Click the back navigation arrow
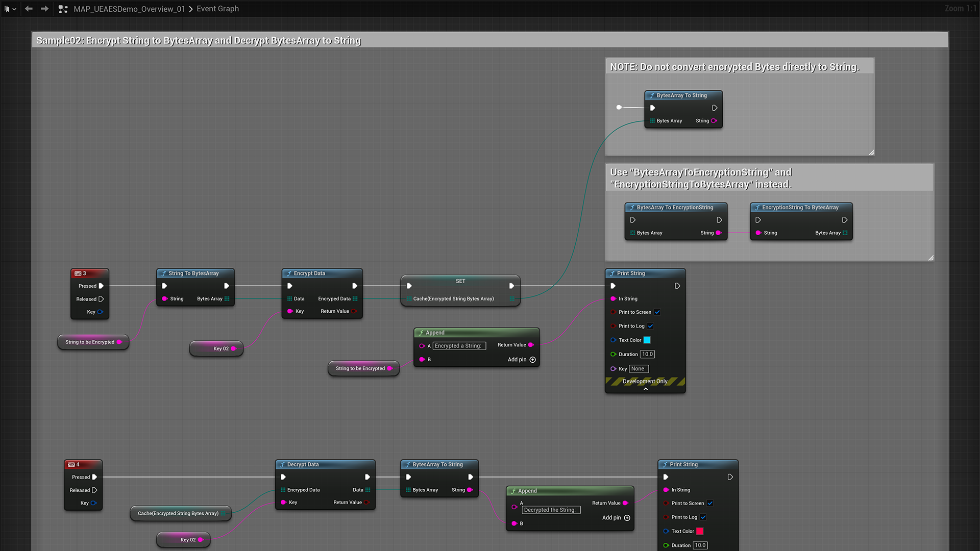This screenshot has height=551, width=980. pos(29,9)
